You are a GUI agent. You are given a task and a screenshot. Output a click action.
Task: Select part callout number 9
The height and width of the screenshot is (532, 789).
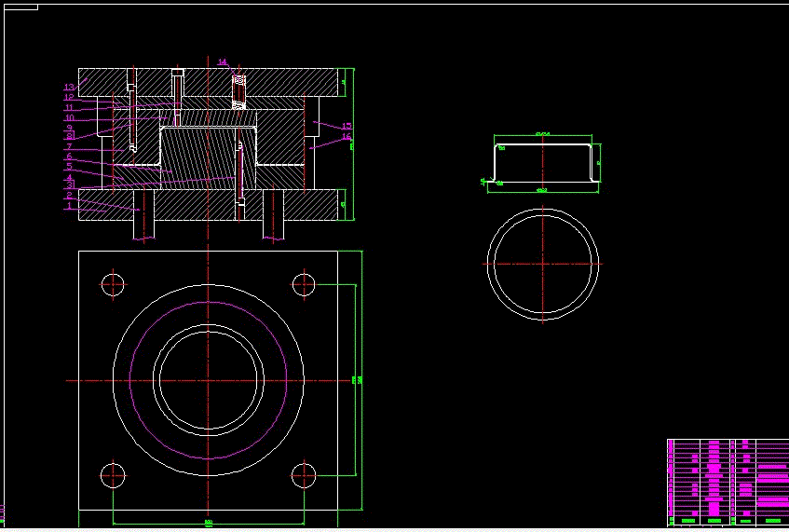(70, 128)
